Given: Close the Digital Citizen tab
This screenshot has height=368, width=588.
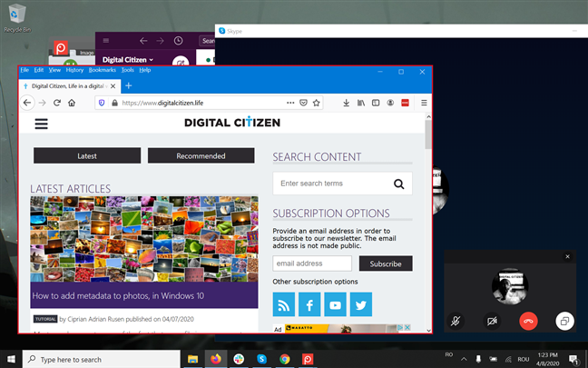Looking at the screenshot, I should coord(113,86).
